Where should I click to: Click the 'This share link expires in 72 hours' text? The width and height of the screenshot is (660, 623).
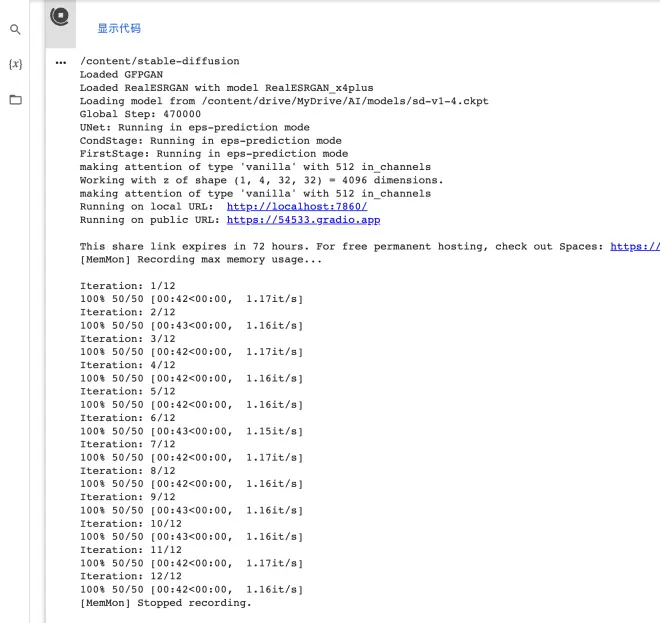click(194, 246)
